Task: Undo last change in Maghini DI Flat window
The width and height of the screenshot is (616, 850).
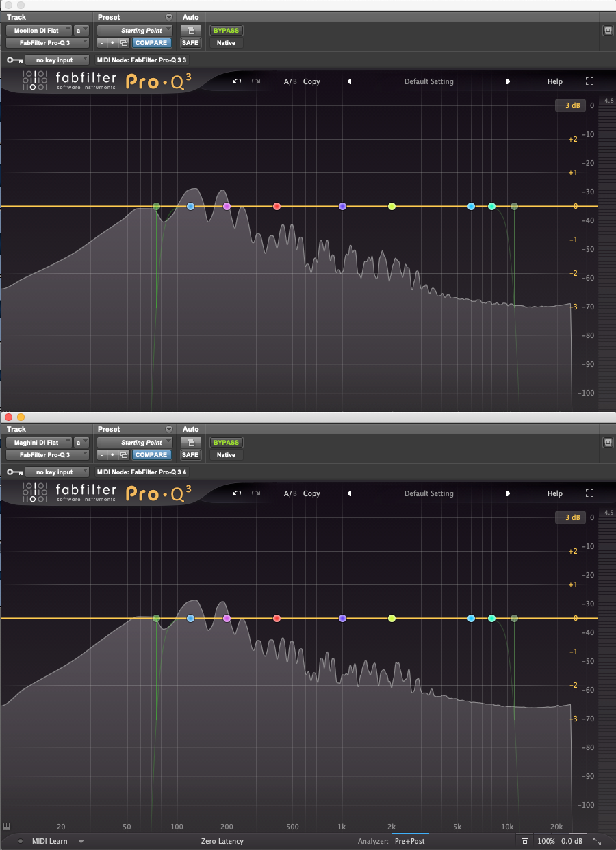Action: pos(237,493)
